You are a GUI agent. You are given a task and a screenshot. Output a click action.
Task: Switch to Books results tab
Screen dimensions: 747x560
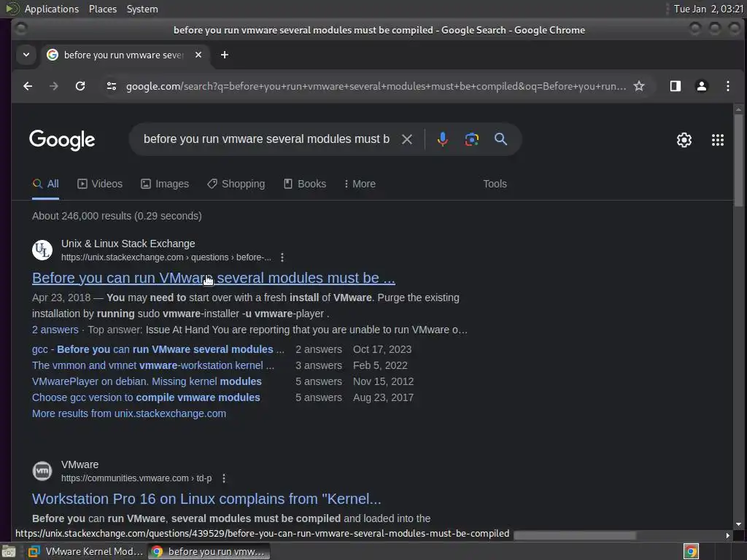(305, 184)
